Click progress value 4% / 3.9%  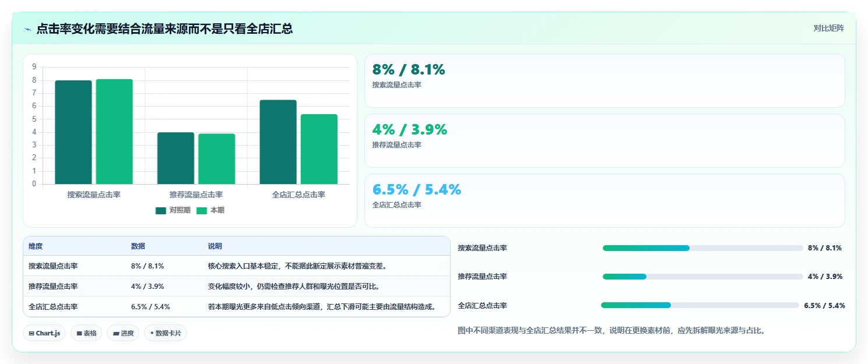click(x=825, y=277)
